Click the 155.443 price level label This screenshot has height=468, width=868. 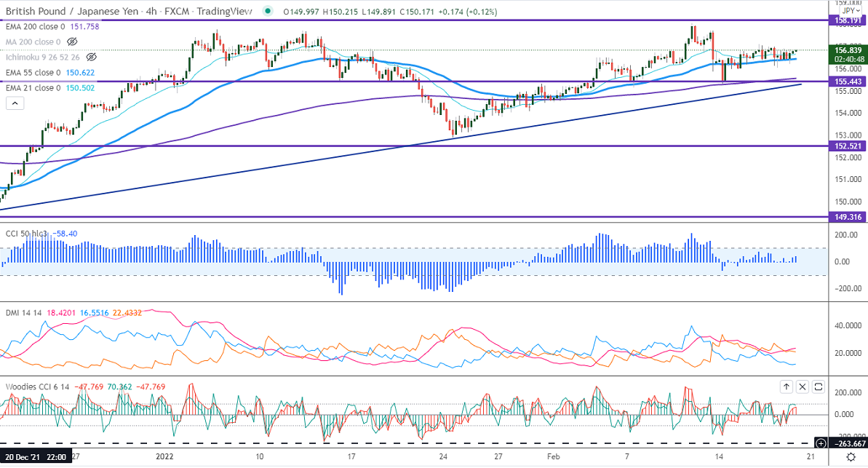click(x=847, y=82)
